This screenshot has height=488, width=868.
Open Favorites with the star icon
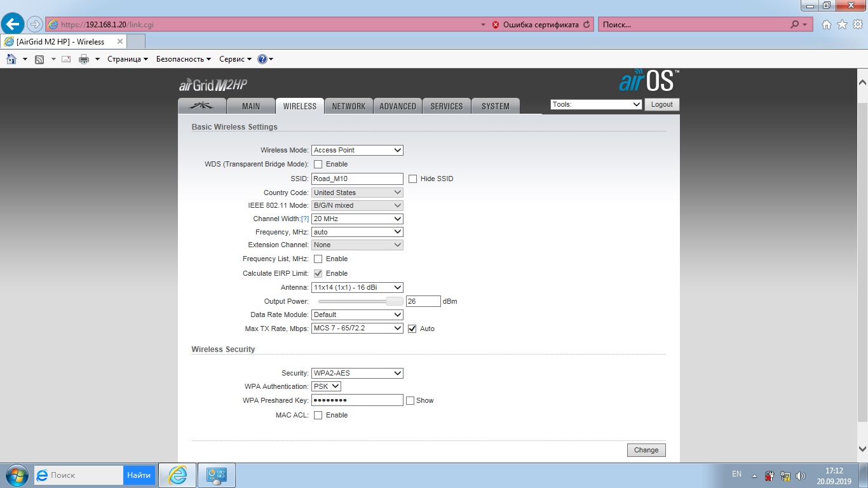[x=842, y=25]
